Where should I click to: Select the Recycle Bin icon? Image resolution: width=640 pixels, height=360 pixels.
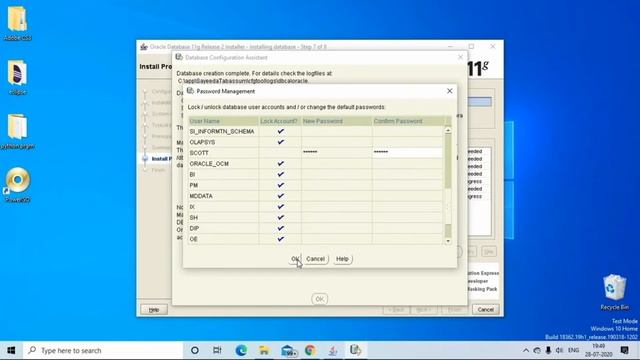click(614, 292)
